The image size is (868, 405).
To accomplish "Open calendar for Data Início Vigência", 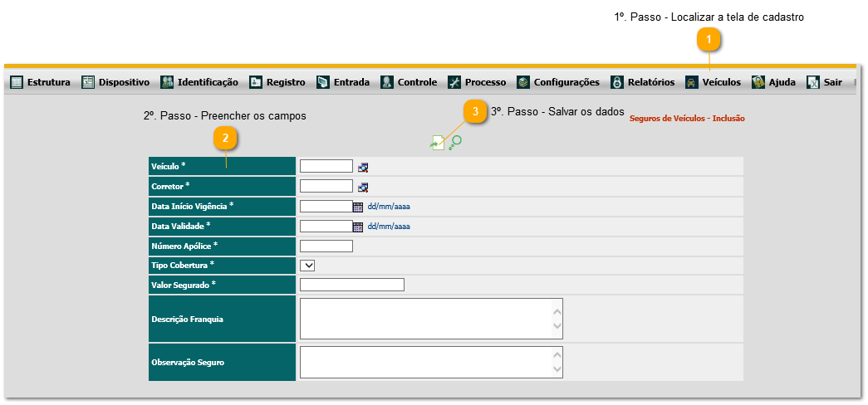I will point(358,207).
